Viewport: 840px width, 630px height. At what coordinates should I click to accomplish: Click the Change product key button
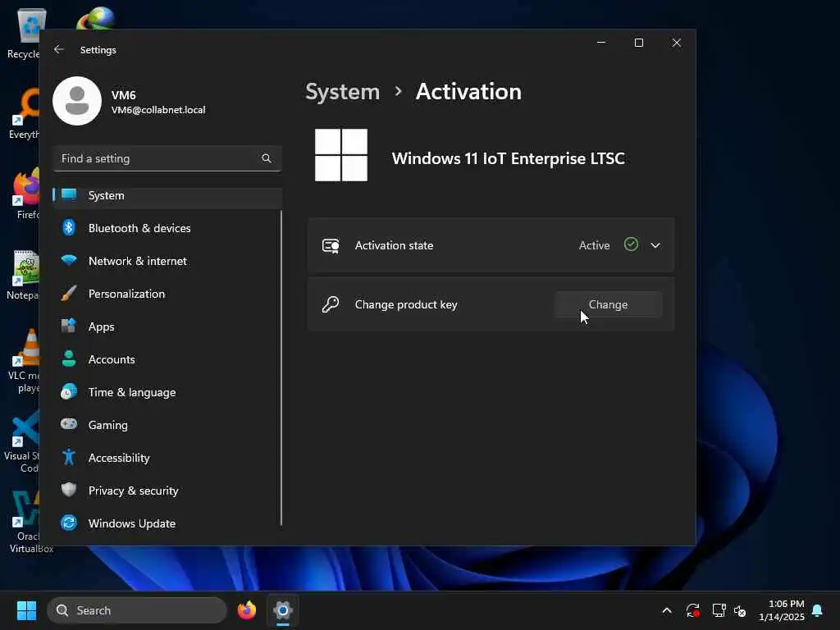(x=608, y=304)
